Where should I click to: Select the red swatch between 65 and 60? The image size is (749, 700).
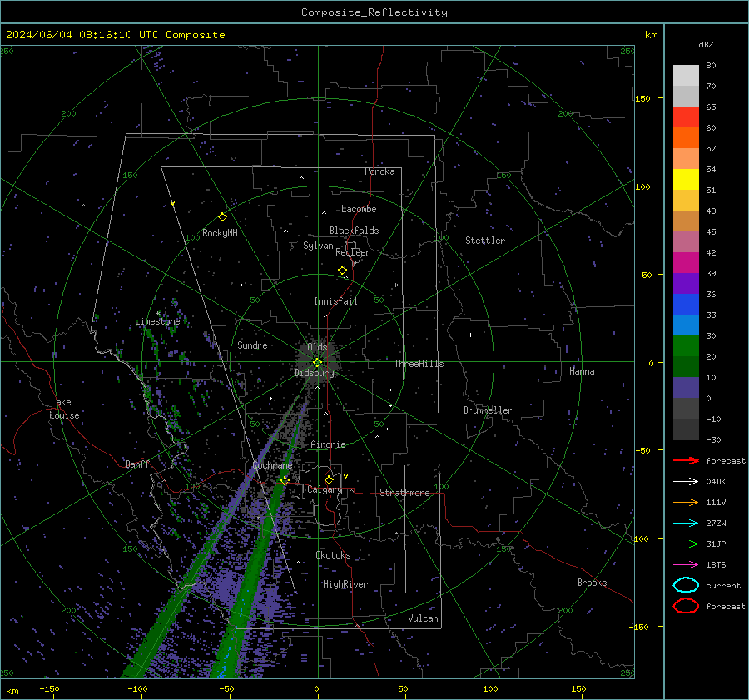pyautogui.click(x=686, y=117)
